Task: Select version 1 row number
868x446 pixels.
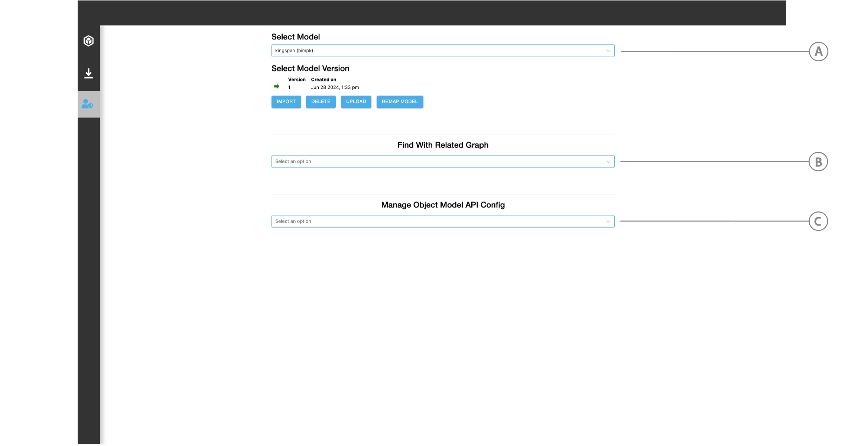Action: (x=289, y=88)
